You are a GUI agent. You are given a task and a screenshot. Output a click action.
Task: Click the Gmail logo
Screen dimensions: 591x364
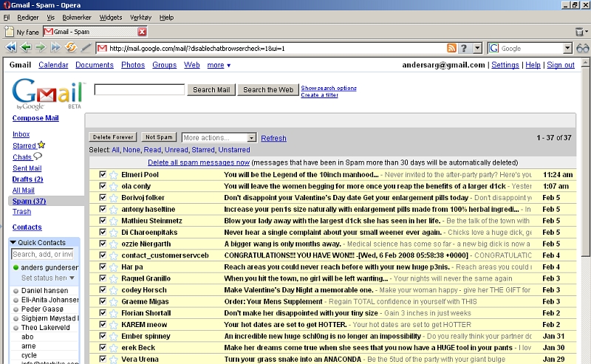coord(48,93)
